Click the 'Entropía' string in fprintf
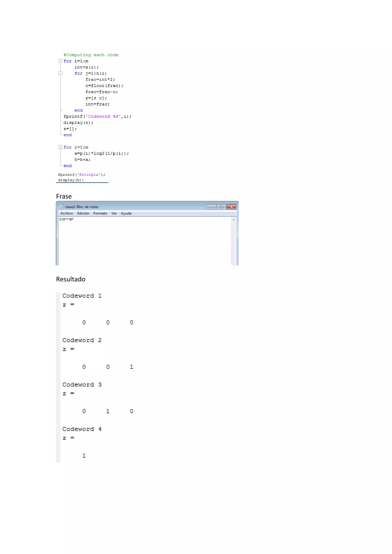 click(x=89, y=175)
